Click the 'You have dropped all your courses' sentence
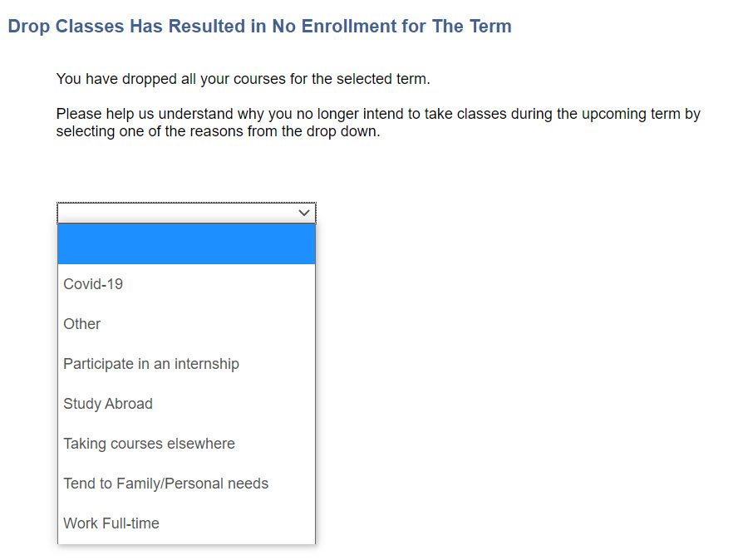 point(243,80)
